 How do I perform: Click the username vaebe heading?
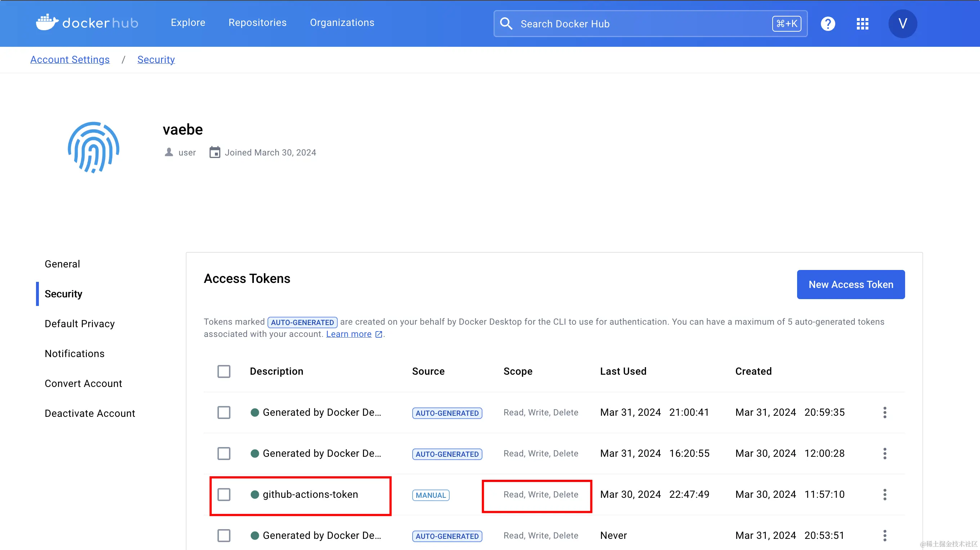coord(183,130)
